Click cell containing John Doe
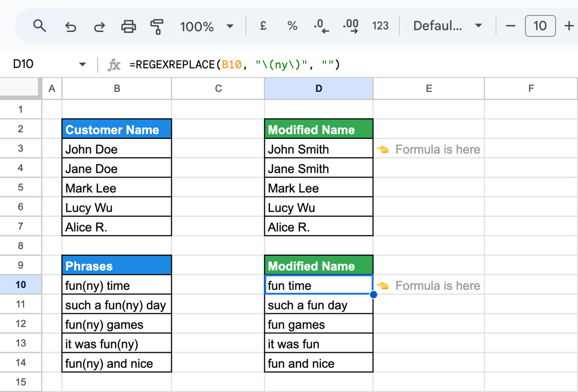The width and height of the screenshot is (578, 392). pos(117,149)
